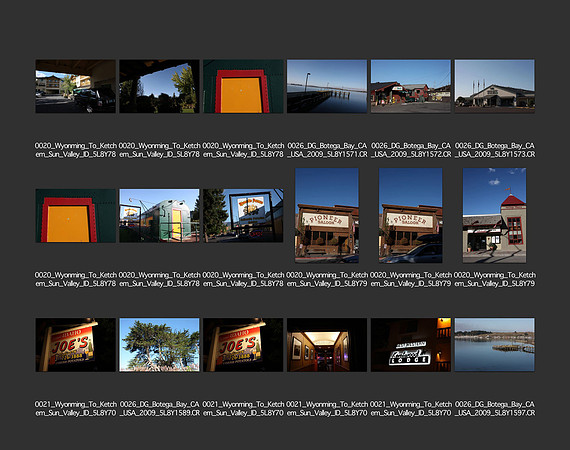Select the red buildings across parking lot thumbnail
The image size is (570, 450).
(x=411, y=86)
